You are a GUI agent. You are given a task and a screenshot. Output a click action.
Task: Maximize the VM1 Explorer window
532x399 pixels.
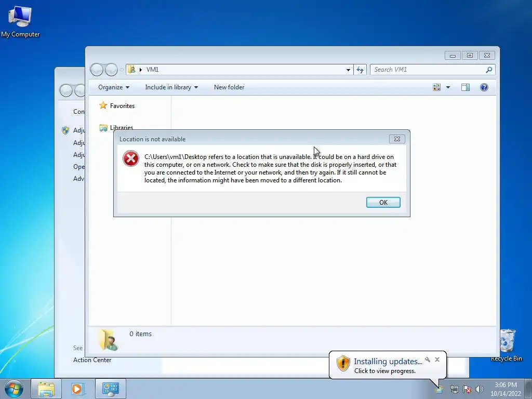[470, 55]
